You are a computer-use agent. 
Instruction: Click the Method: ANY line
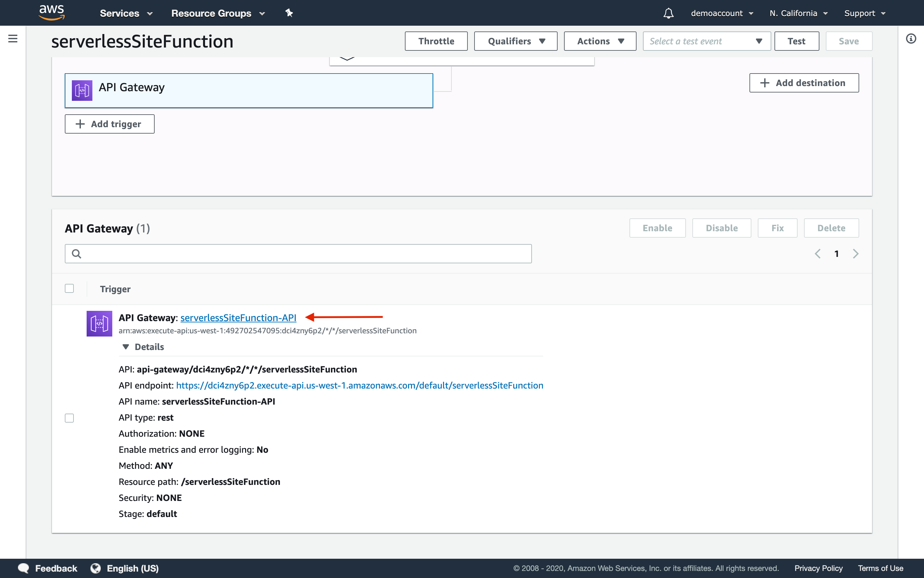coord(146,466)
